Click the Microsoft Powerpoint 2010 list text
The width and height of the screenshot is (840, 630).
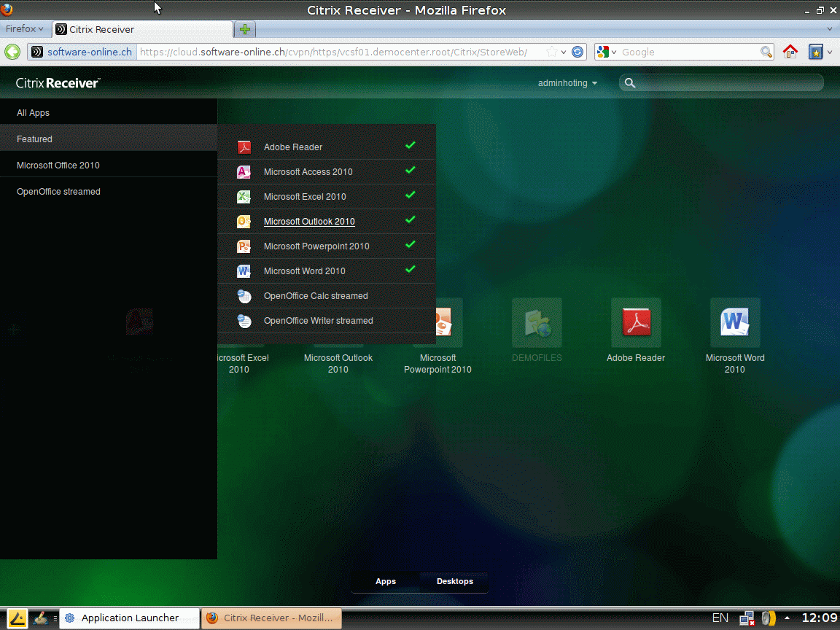pyautogui.click(x=316, y=246)
